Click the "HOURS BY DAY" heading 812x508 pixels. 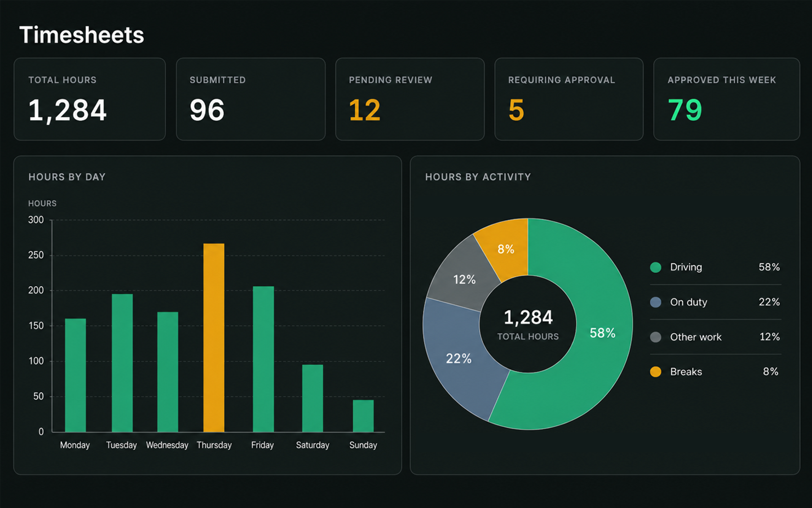tap(67, 177)
